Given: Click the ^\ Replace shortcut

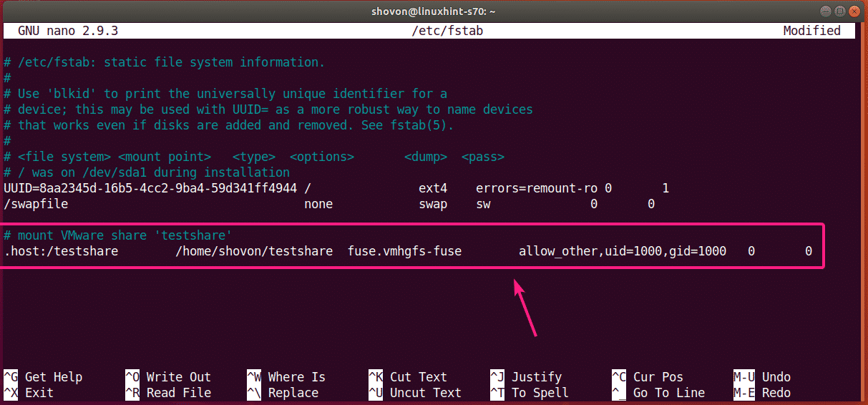Looking at the screenshot, I should (283, 393).
